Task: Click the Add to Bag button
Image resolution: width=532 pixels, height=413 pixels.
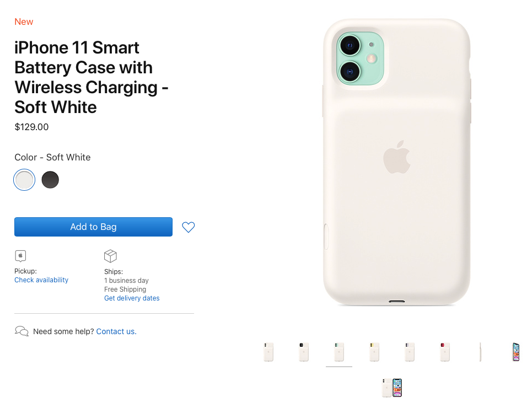Action: pyautogui.click(x=93, y=227)
